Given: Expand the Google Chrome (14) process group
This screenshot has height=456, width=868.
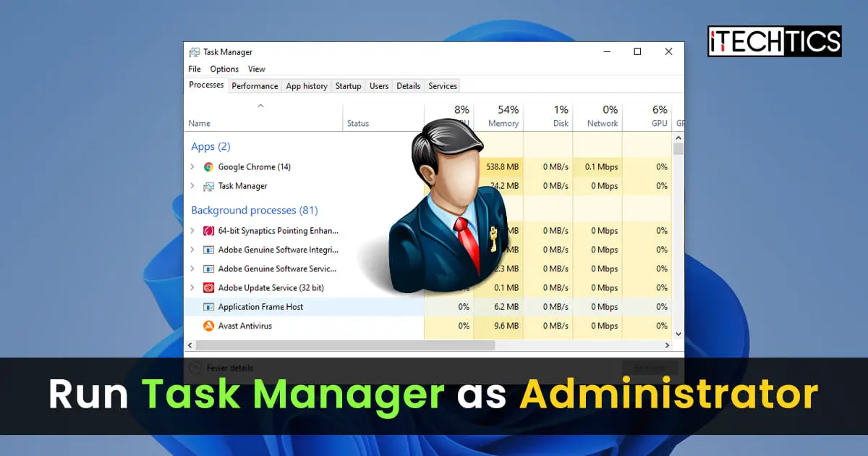Looking at the screenshot, I should pos(192,166).
